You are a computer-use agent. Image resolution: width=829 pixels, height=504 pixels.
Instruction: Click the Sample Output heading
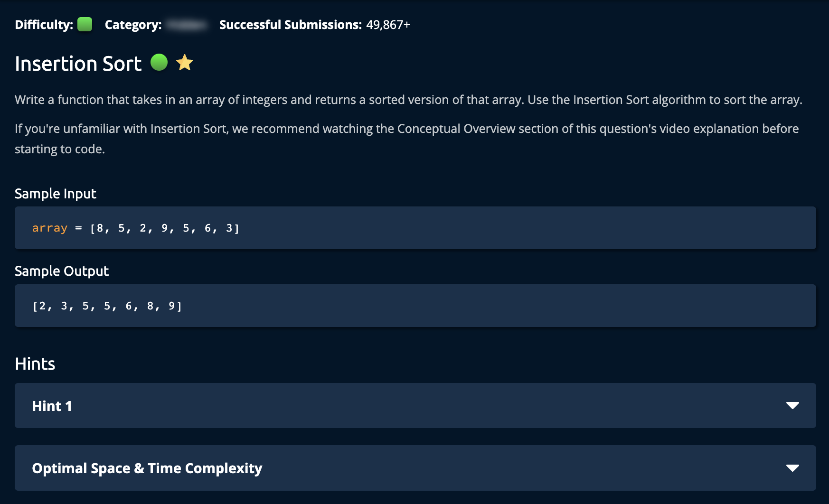pos(62,271)
